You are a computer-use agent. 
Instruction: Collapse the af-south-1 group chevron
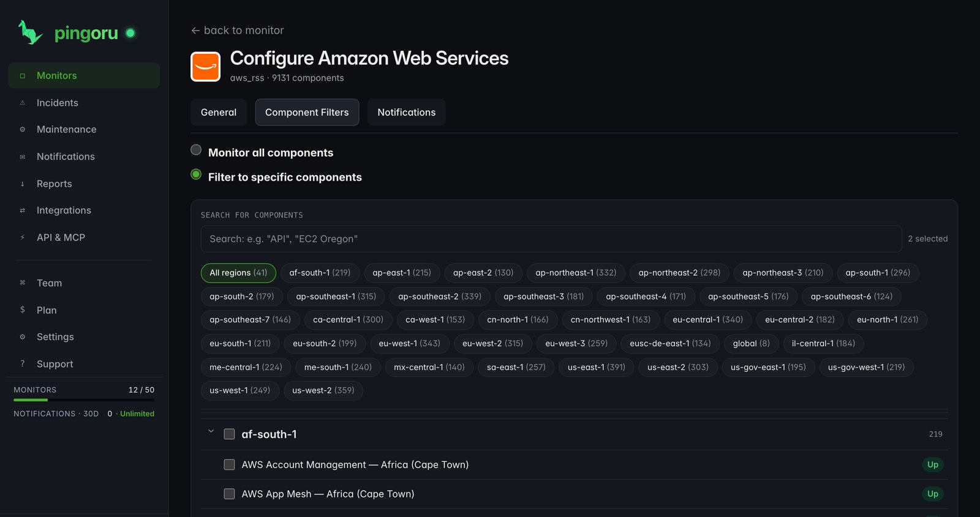[x=211, y=431]
